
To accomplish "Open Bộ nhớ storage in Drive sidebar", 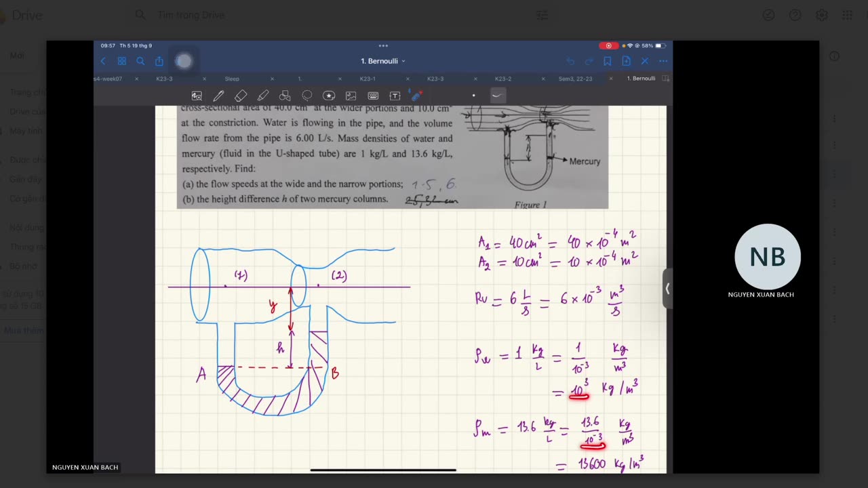I will click(x=23, y=266).
